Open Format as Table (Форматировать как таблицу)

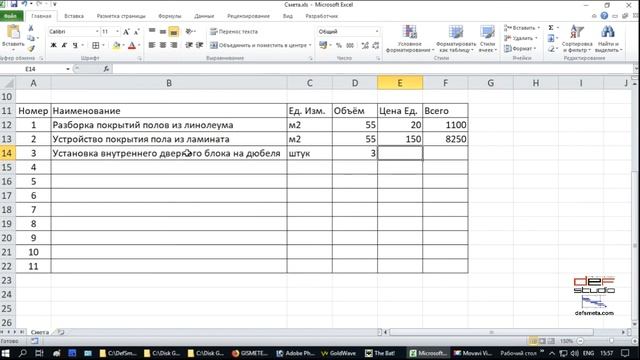click(456, 38)
